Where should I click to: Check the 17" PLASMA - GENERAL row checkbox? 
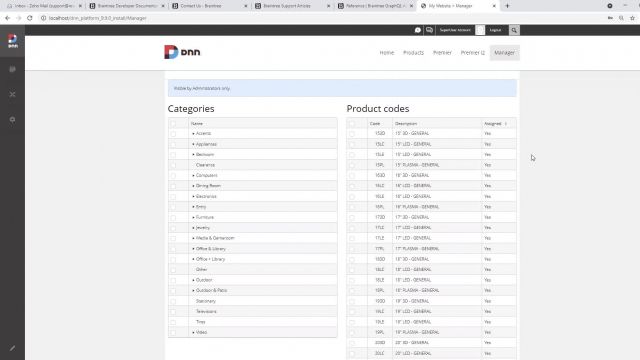pos(352,249)
